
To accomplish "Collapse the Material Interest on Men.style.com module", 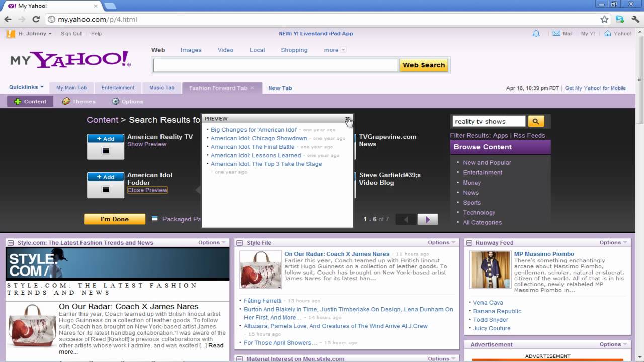I will tap(239, 359).
